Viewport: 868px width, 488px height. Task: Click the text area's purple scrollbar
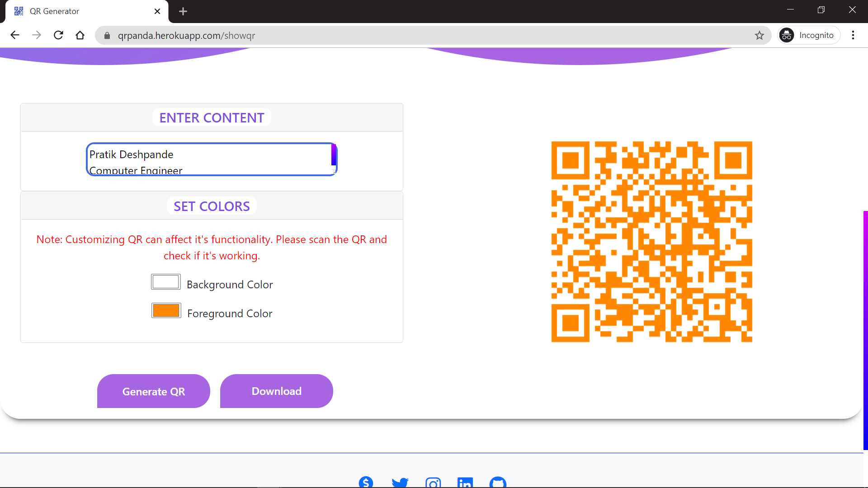pyautogui.click(x=334, y=155)
